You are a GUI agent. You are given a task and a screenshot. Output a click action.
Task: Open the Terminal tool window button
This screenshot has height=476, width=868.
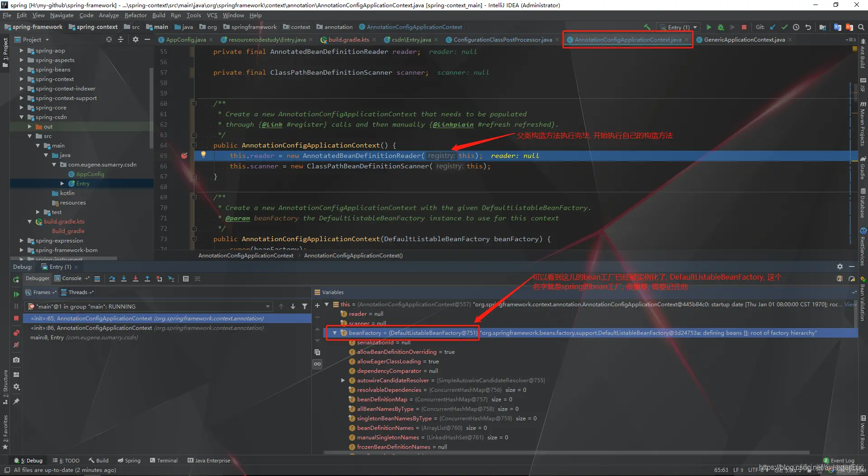coord(164,461)
